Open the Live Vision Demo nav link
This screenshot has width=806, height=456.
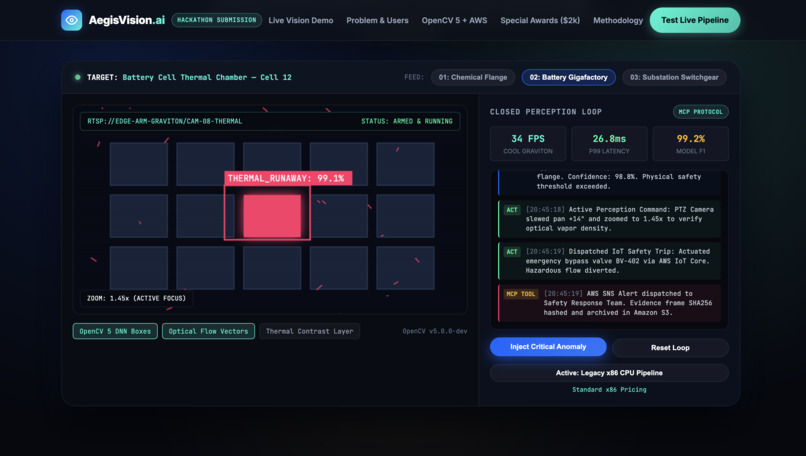(301, 21)
